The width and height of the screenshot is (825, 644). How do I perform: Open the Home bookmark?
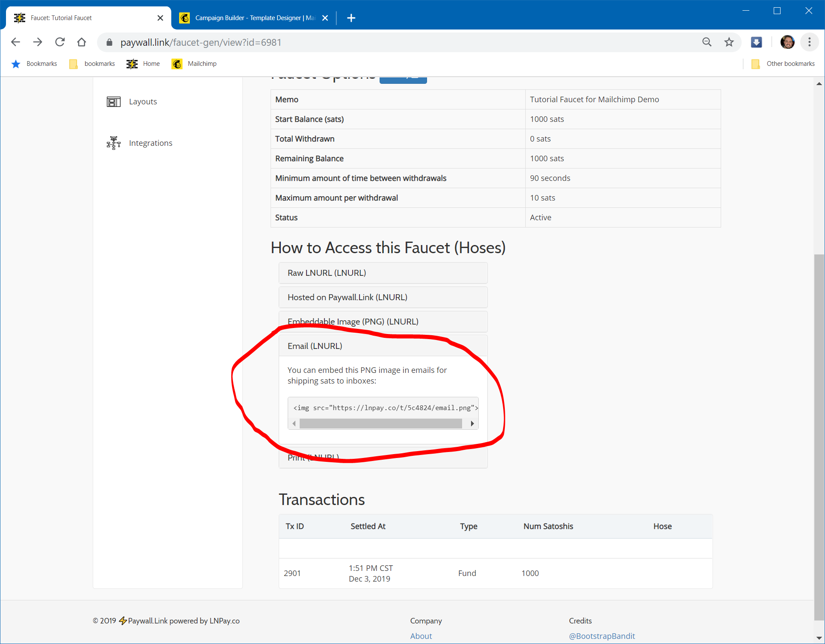tap(143, 64)
